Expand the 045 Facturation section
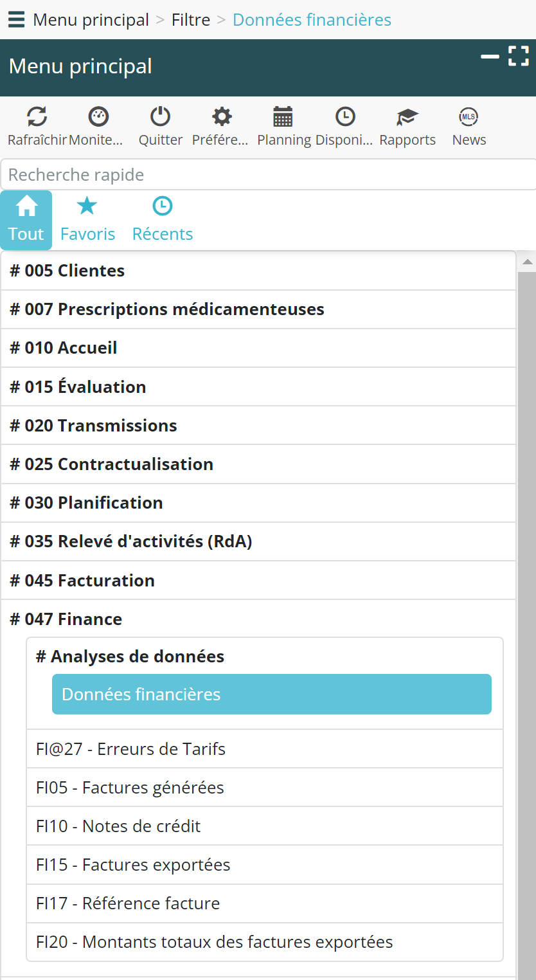 (x=82, y=581)
